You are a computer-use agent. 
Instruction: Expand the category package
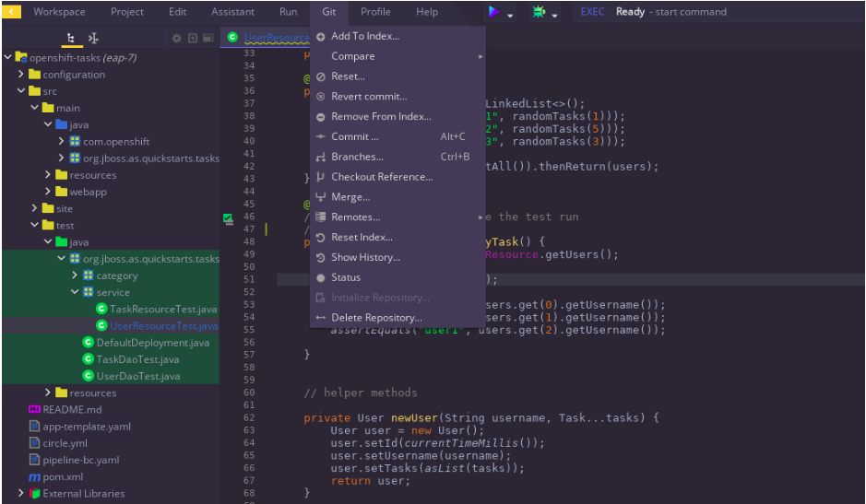click(75, 275)
